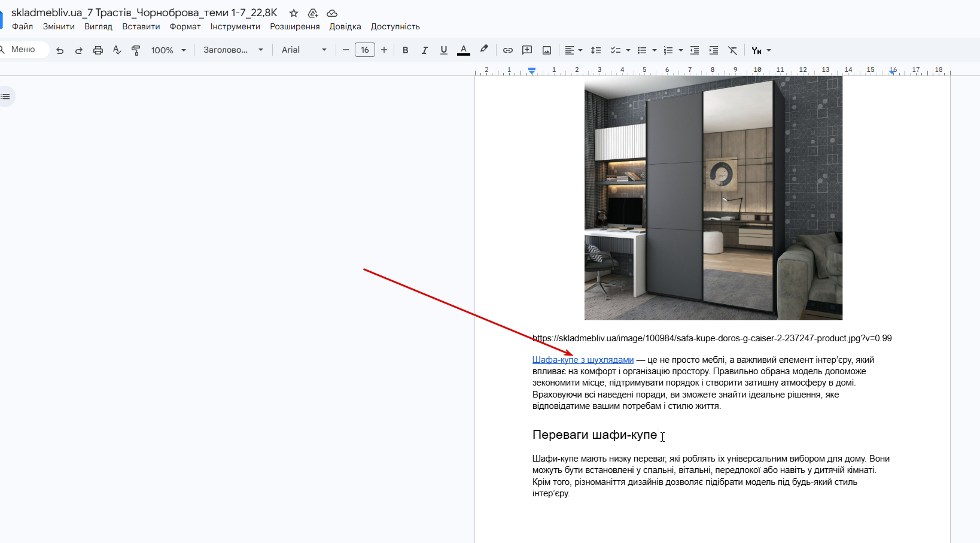The image size is (980, 543).
Task: Toggle underline formatting
Action: coord(444,50)
